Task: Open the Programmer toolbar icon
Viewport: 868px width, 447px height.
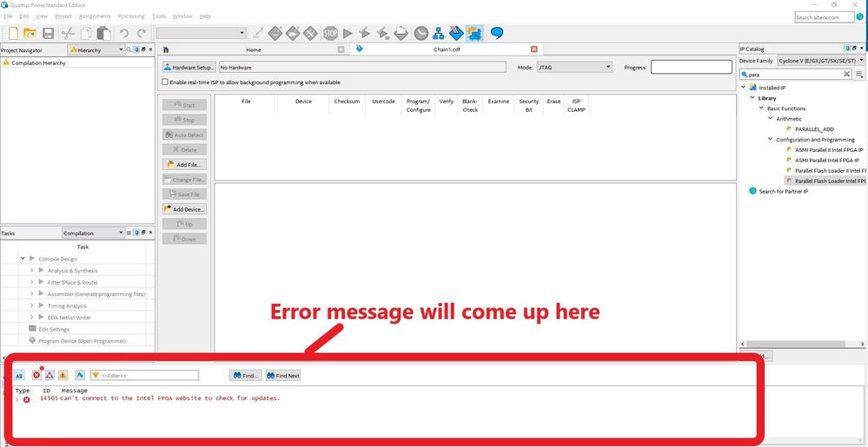Action: coord(456,33)
